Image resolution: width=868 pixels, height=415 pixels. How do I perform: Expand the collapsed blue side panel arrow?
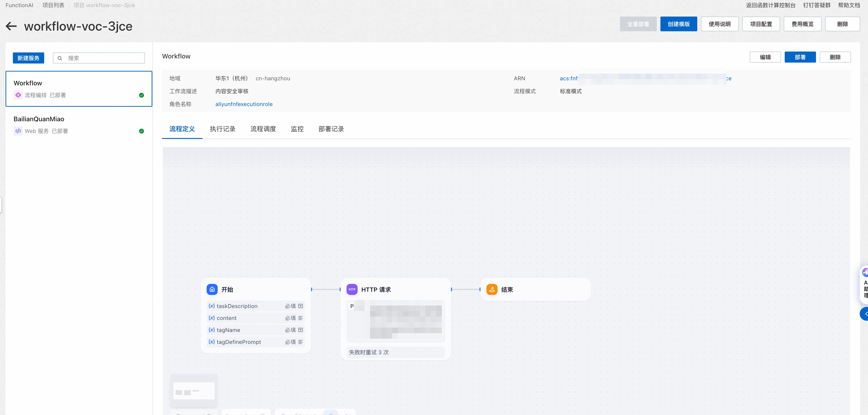click(865, 314)
